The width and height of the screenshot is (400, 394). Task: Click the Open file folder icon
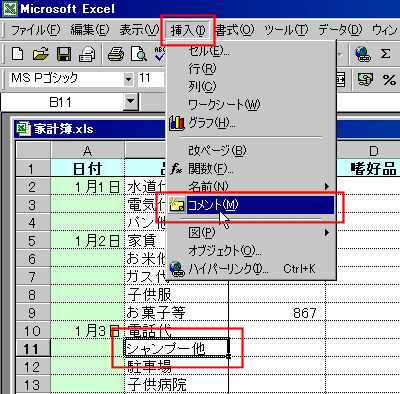40,53
